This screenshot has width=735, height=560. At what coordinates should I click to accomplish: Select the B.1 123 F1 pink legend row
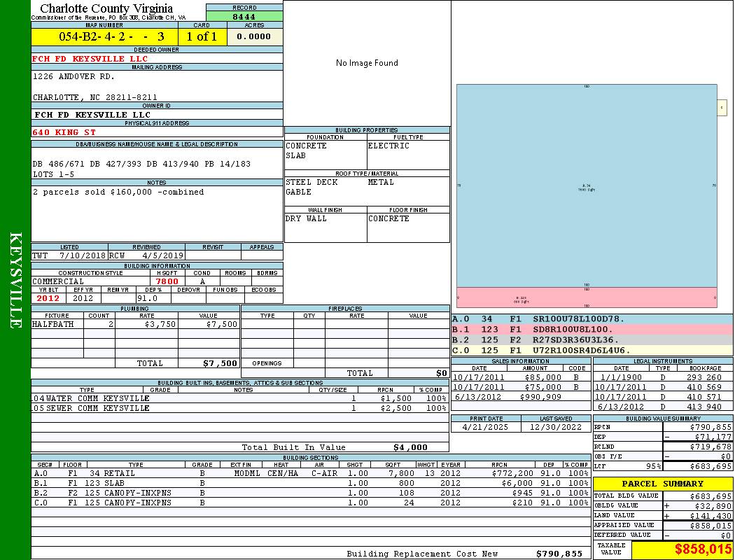(x=592, y=330)
